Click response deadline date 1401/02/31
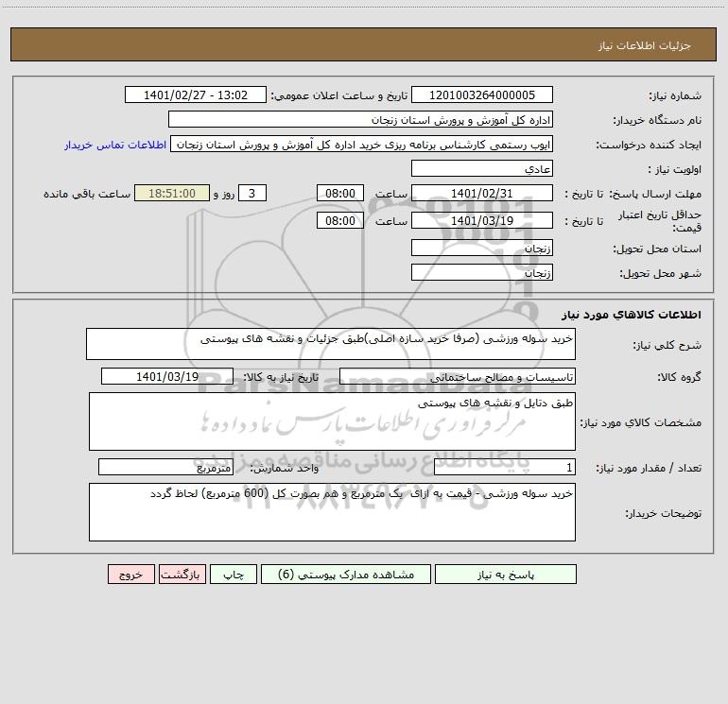The height and width of the screenshot is (704, 728). (482, 193)
